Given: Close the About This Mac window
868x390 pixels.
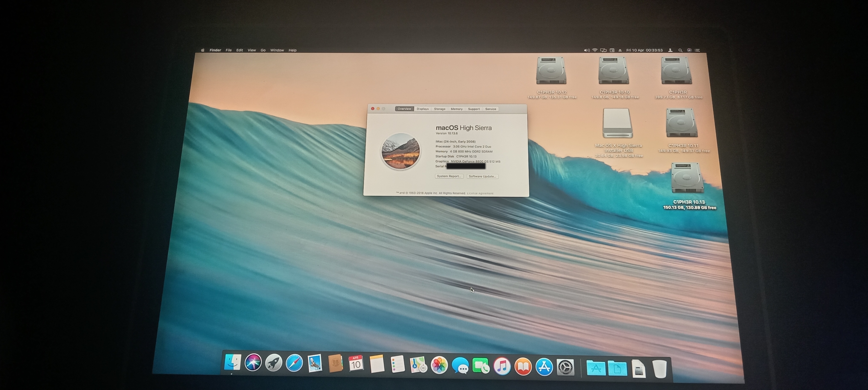Looking at the screenshot, I should [373, 109].
